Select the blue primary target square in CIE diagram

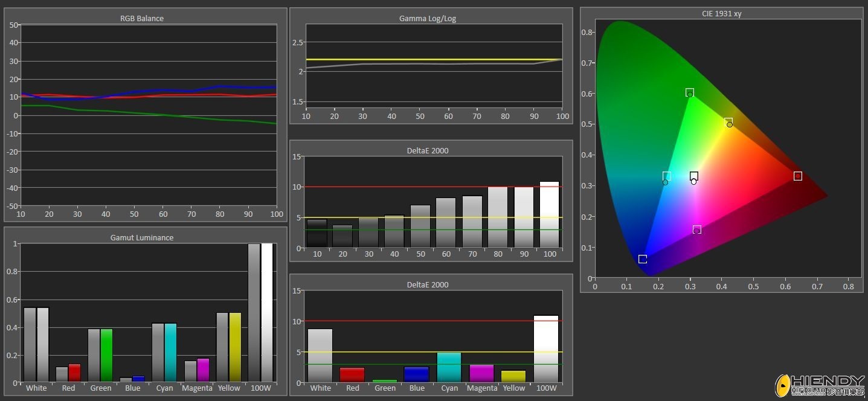643,259
